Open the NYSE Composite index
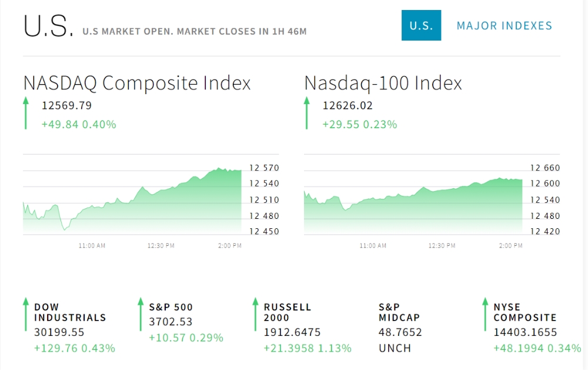The width and height of the screenshot is (588, 370). click(x=524, y=312)
